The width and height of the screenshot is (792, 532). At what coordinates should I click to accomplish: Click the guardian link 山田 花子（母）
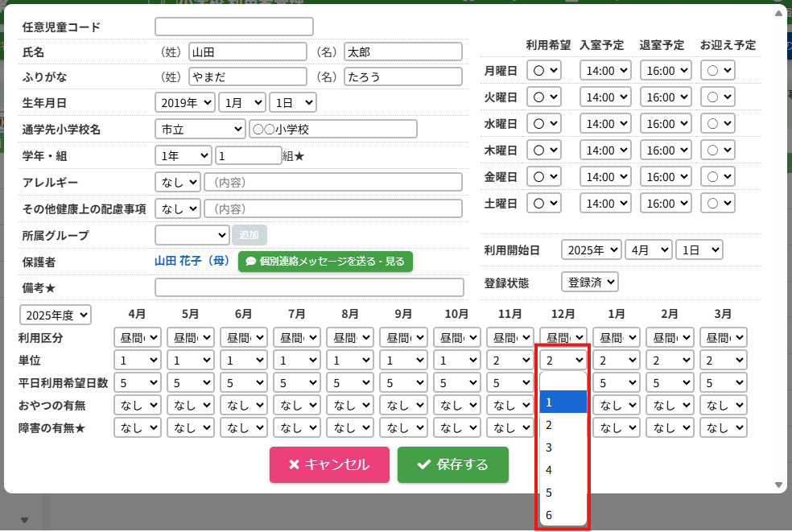192,262
